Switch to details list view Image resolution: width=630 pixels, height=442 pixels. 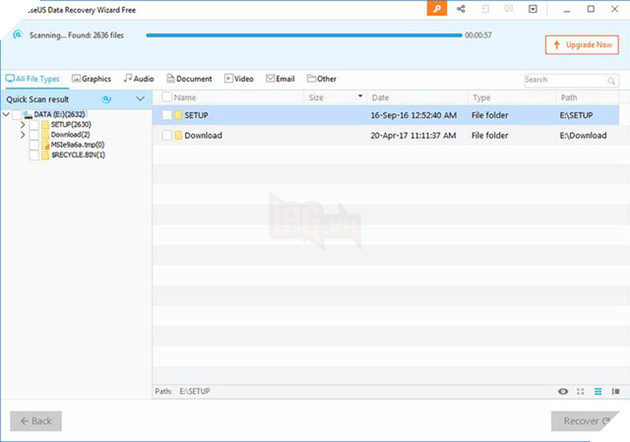598,391
